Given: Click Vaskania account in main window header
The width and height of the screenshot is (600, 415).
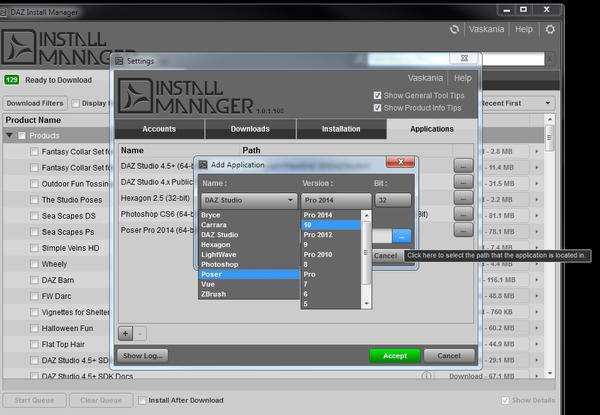Looking at the screenshot, I should 486,29.
